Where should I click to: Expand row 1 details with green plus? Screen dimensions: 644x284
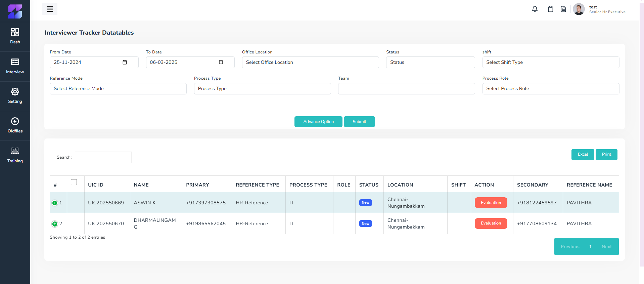(x=55, y=203)
